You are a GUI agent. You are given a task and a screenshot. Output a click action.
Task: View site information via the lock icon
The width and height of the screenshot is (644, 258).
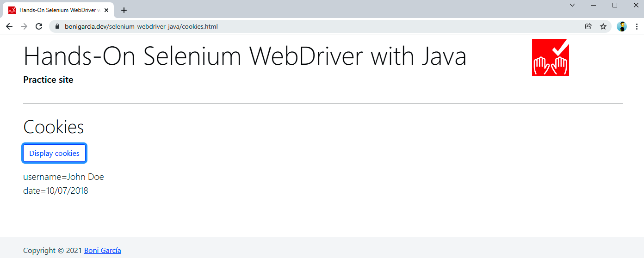pos(58,26)
